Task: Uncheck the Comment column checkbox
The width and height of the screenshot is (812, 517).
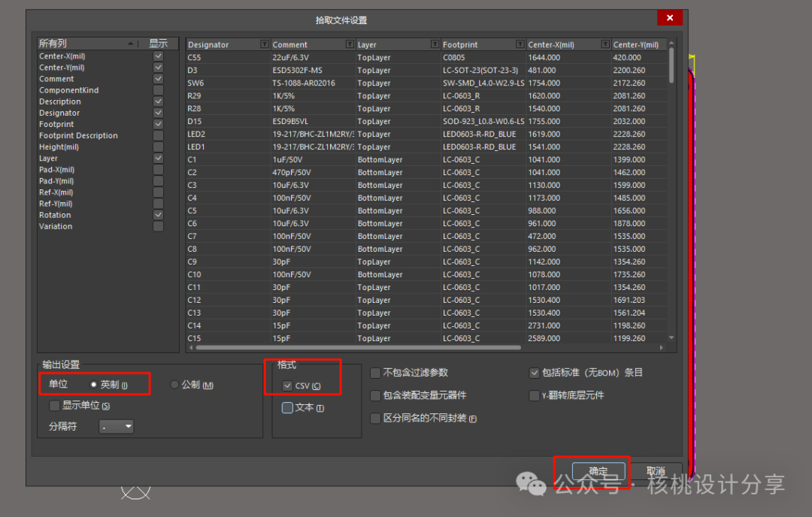Action: click(159, 79)
